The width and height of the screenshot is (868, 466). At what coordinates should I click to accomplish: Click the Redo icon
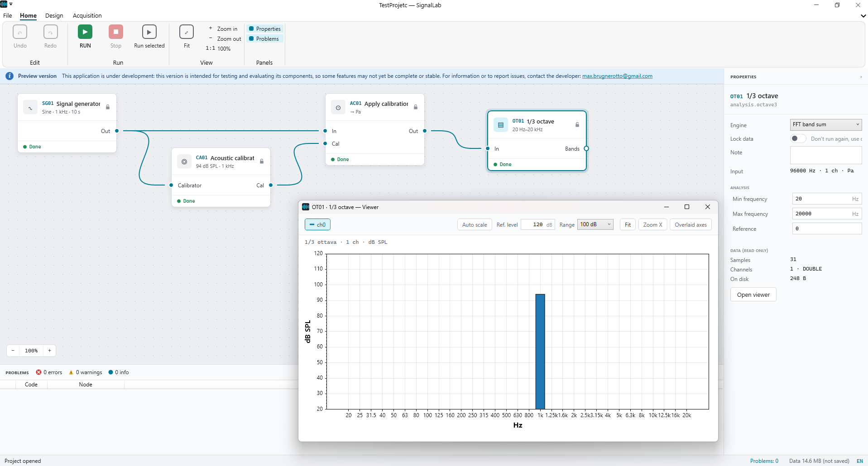(x=51, y=32)
